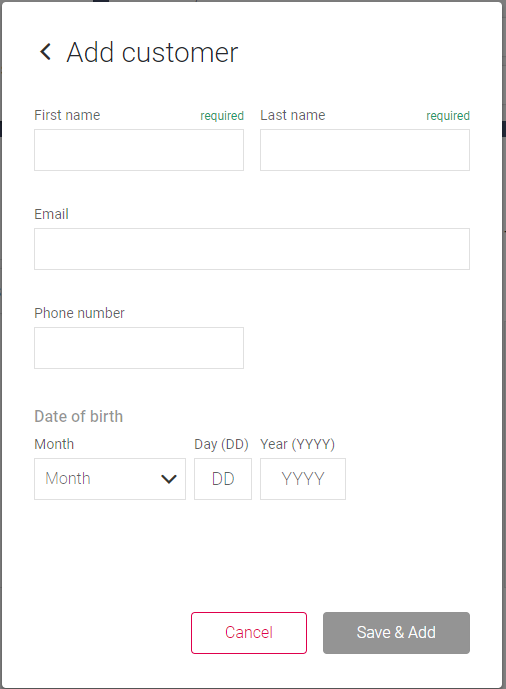Image resolution: width=506 pixels, height=689 pixels.
Task: Expand month list via the chevron arrow
Action: click(x=169, y=479)
